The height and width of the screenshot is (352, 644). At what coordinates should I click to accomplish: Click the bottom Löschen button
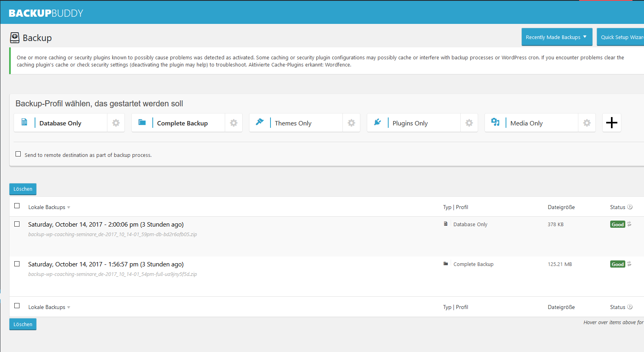(23, 324)
